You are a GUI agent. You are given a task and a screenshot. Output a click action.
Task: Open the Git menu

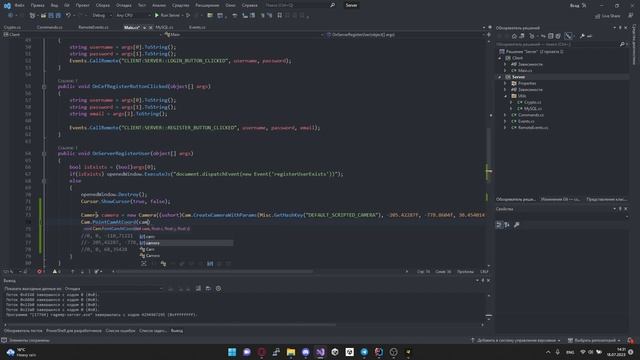click(67, 5)
